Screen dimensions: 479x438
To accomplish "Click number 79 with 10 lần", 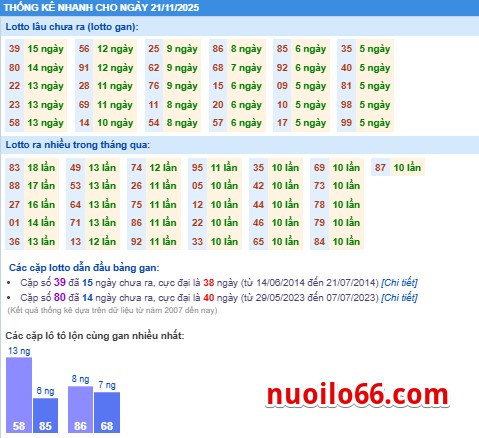I will [x=319, y=223].
